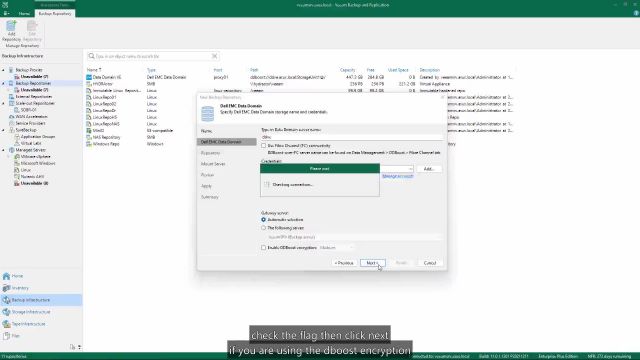
Task: Click the Application Groups tree icon
Action: click(17, 137)
